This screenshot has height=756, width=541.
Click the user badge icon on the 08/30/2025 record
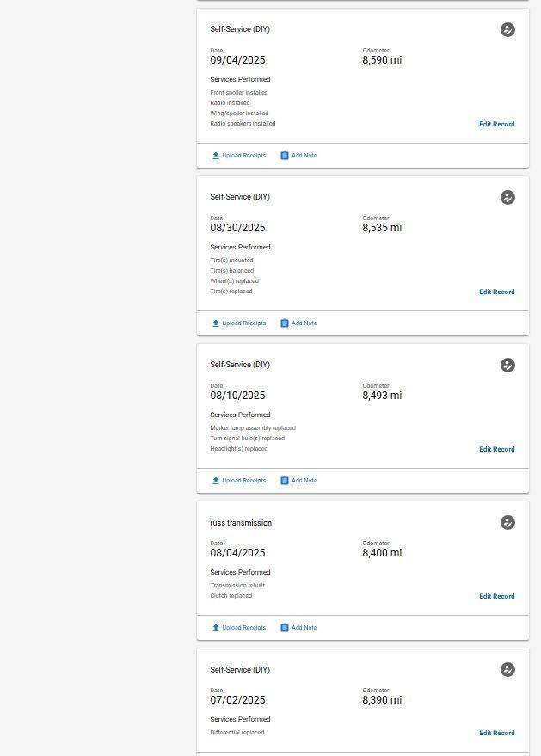[507, 198]
